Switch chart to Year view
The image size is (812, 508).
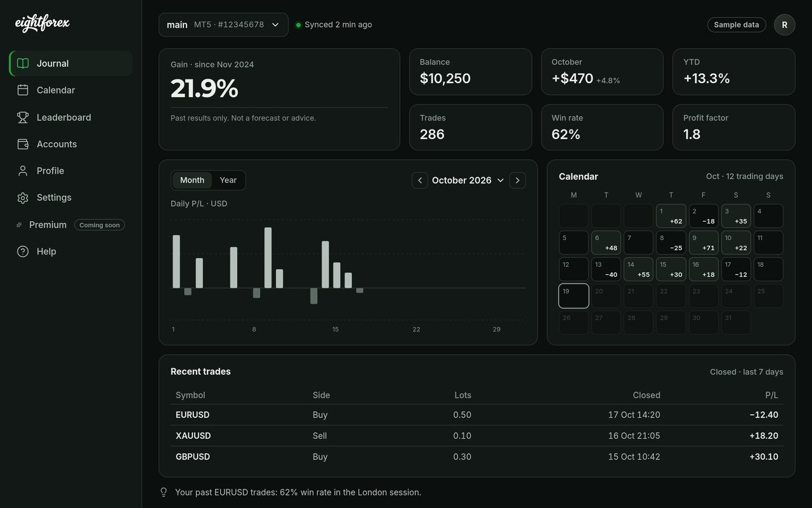pyautogui.click(x=228, y=180)
